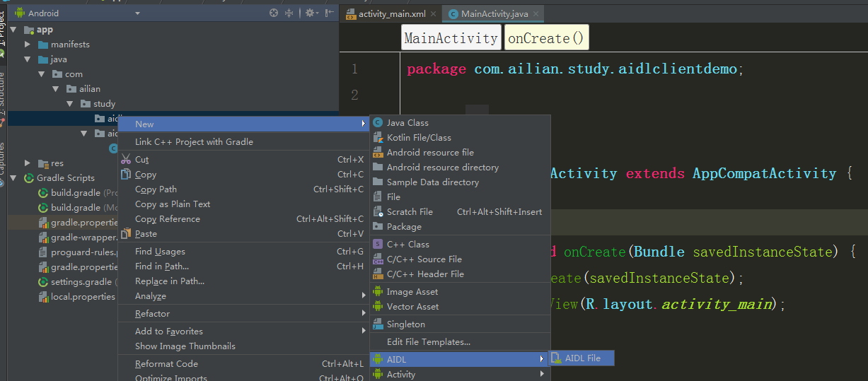Choose Edit File Templates...
Viewport: 868px width, 381px height.
pos(460,342)
